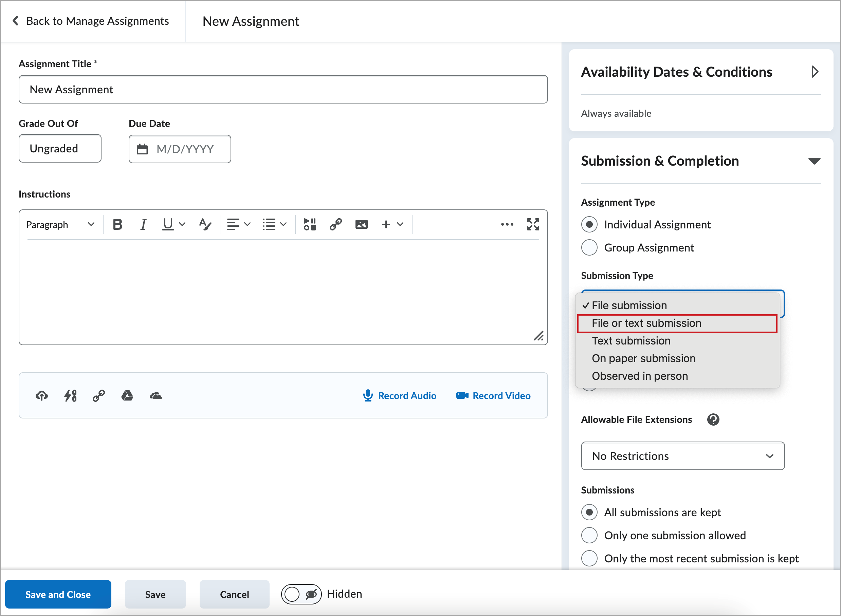
Task: Open the Insert Stuff media tool
Action: click(309, 224)
